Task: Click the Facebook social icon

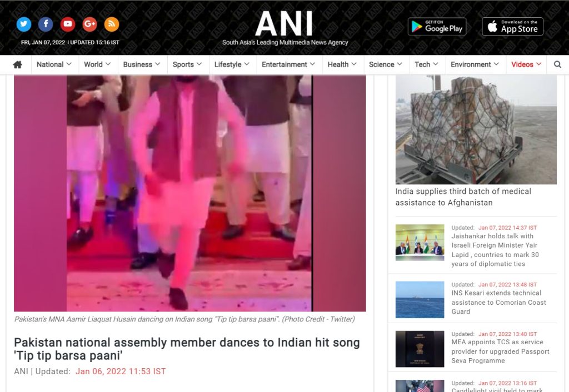Action: pyautogui.click(x=46, y=24)
